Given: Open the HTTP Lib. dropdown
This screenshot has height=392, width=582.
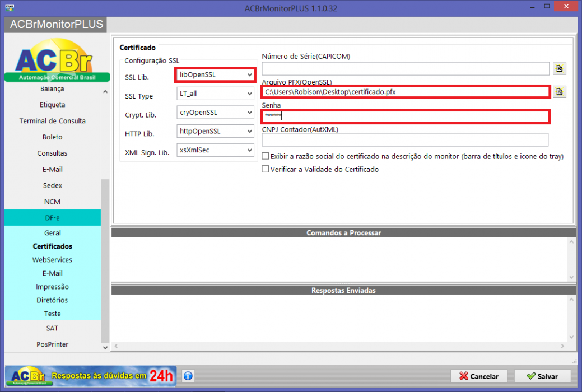Looking at the screenshot, I should pyautogui.click(x=215, y=132).
